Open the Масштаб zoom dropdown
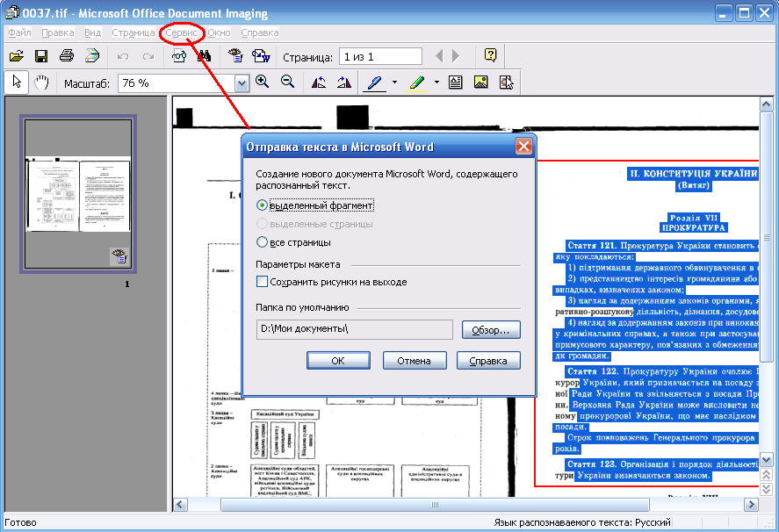Viewport: 779px width, 532px height. 242,83
